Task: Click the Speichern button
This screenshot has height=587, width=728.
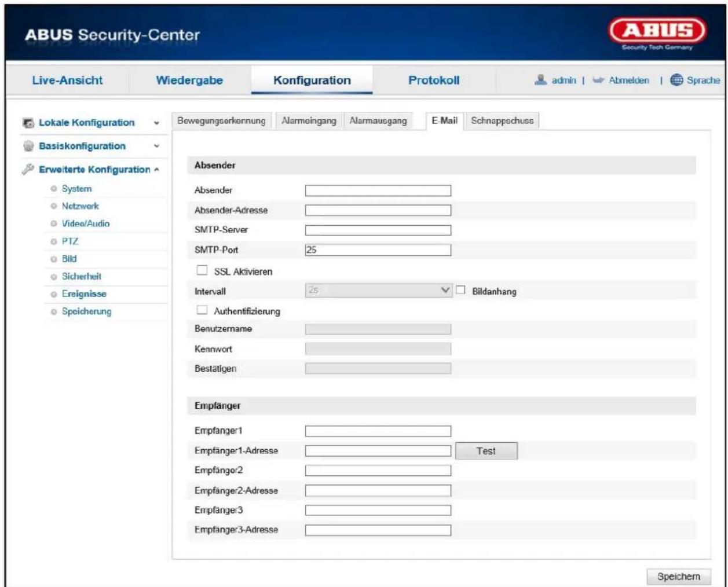Action: (x=678, y=577)
